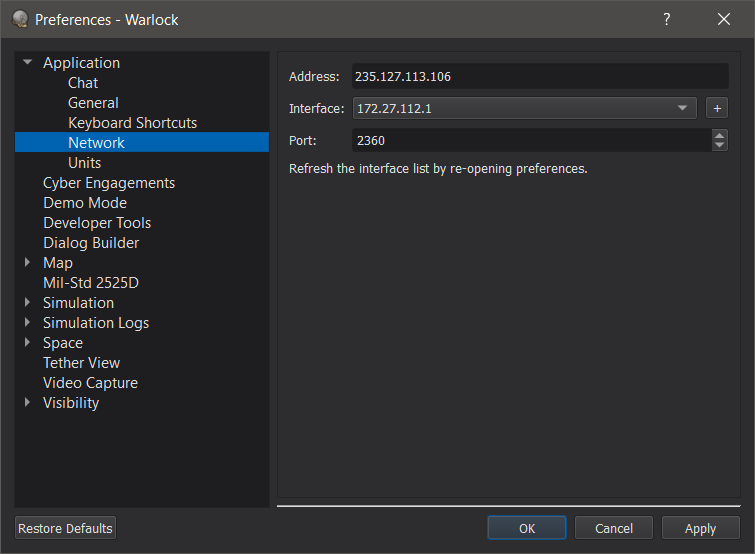This screenshot has width=755, height=554.
Task: Open Developer Tools preferences
Action: tap(97, 223)
